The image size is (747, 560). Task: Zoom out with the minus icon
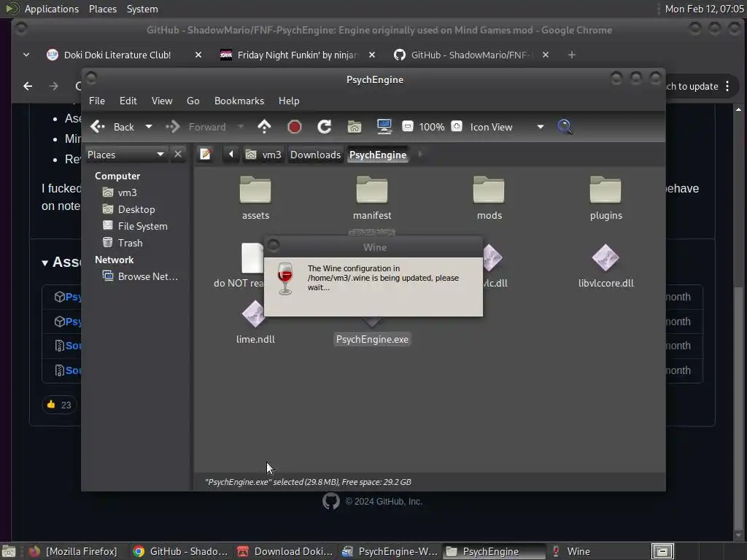pos(407,126)
